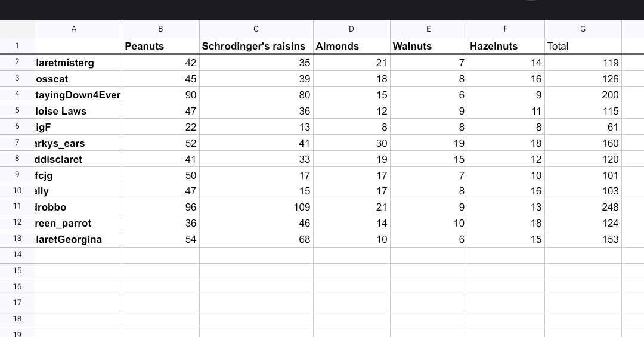
Task: Click the Almonds column heading cell
Action: [351, 46]
